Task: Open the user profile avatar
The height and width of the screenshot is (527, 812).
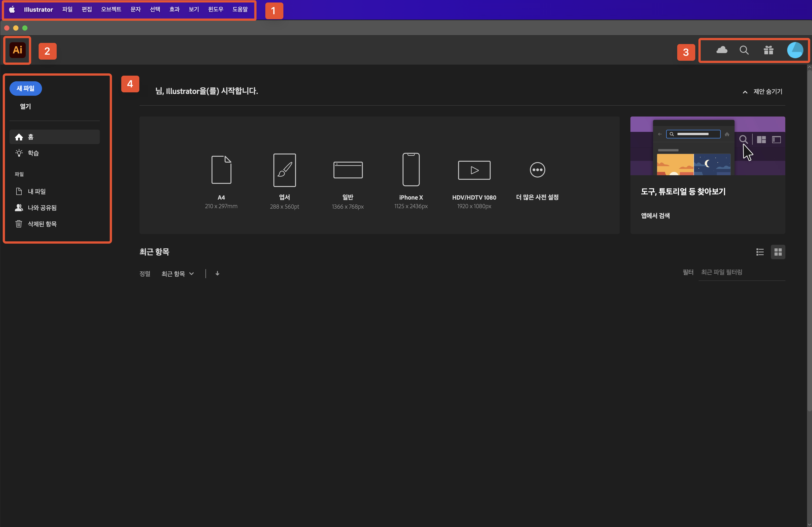Action: tap(795, 50)
